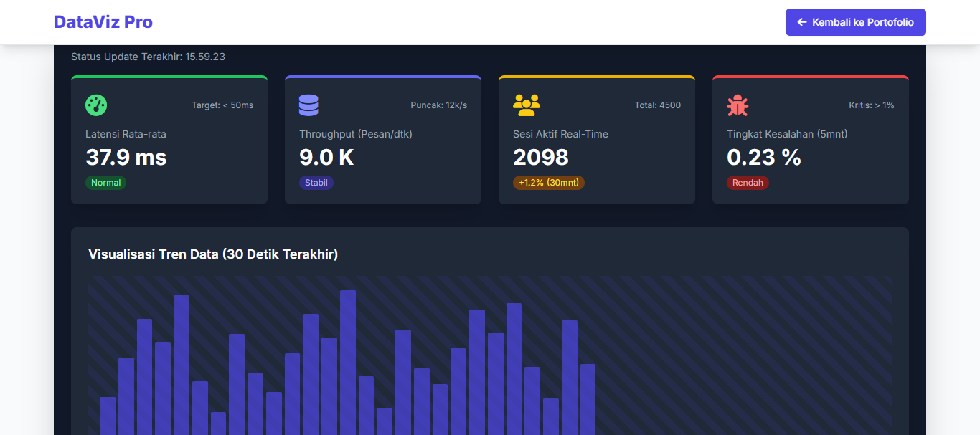Click the database throughput icon
This screenshot has width=980, height=435.
[x=308, y=105]
